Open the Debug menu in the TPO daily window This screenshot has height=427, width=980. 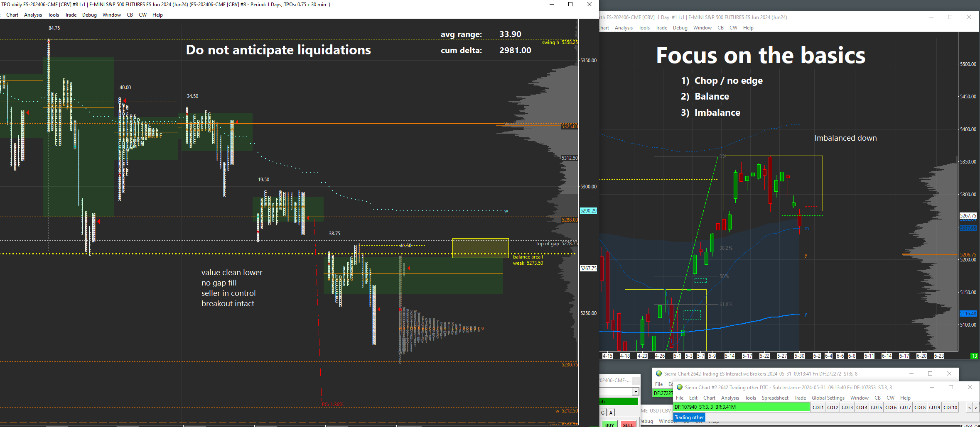point(89,15)
